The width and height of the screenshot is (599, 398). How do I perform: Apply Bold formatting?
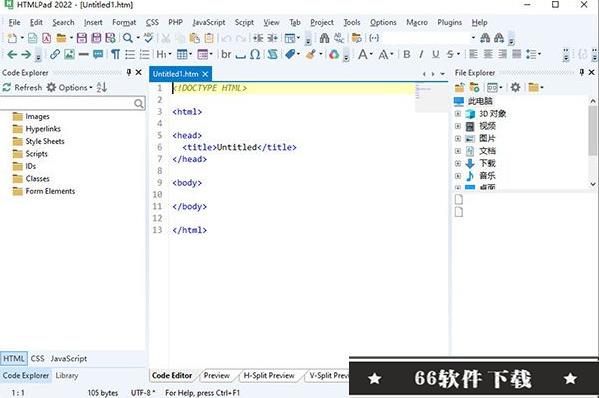click(407, 55)
